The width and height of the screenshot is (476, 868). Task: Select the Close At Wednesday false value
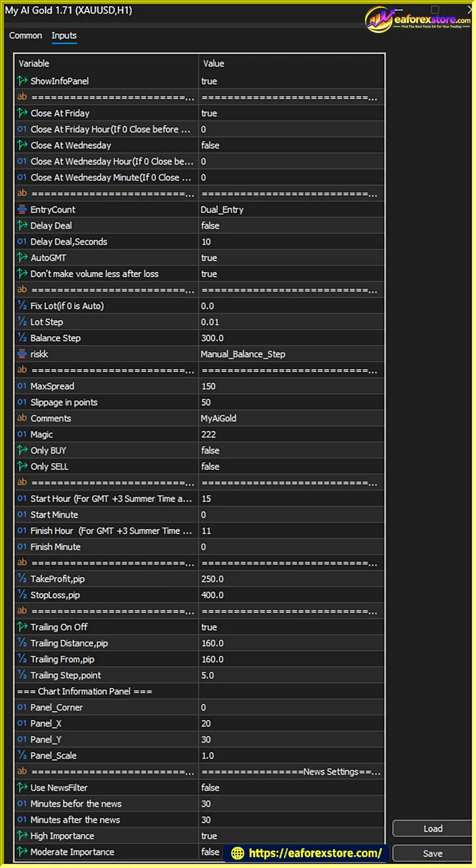tap(210, 145)
